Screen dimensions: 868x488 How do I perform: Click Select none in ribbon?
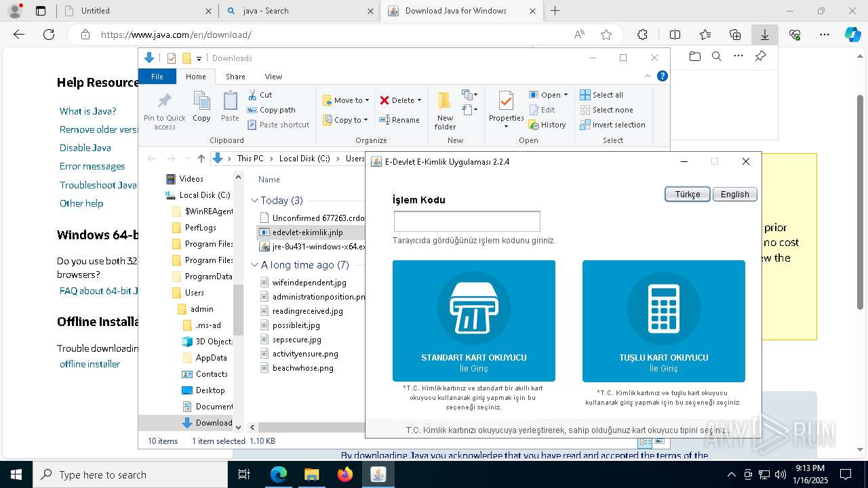point(606,110)
